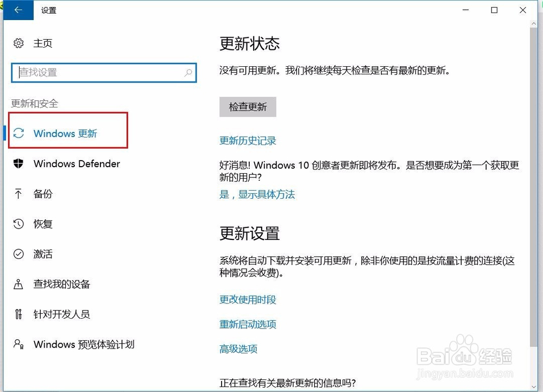The width and height of the screenshot is (543, 392).
Task: Click the Windows Defender shield icon
Action: 18,163
